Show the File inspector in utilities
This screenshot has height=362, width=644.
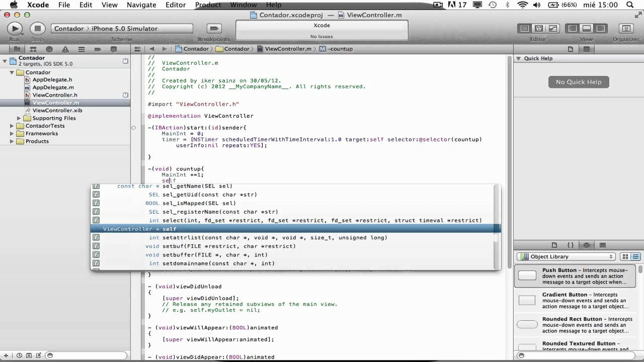571,49
